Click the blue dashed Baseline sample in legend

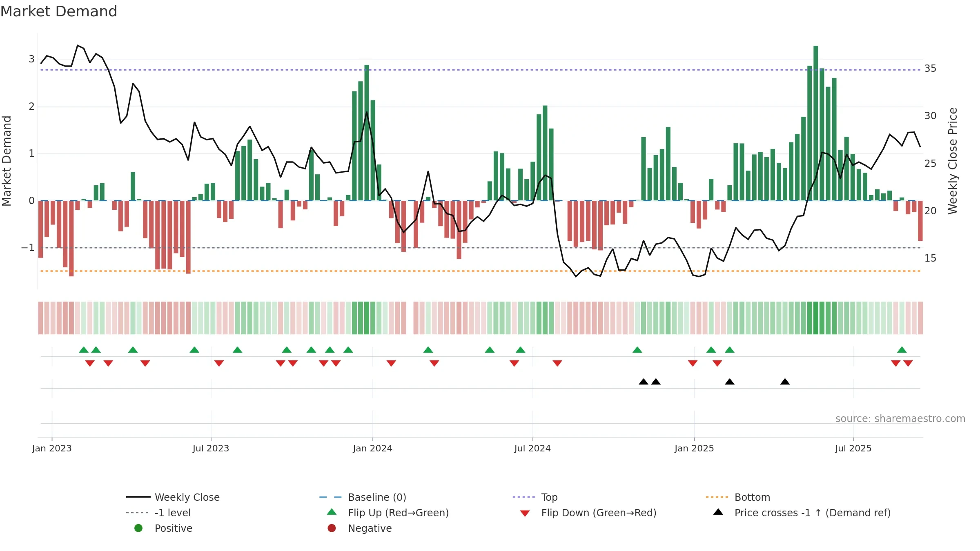332,497
